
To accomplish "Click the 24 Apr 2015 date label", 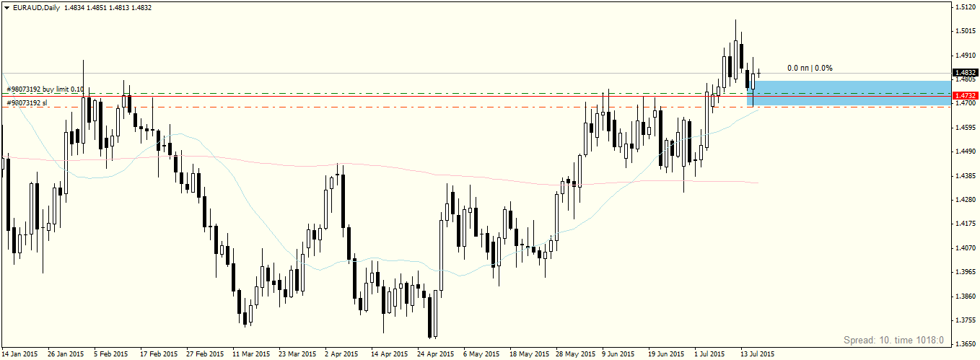I will 435,354.
